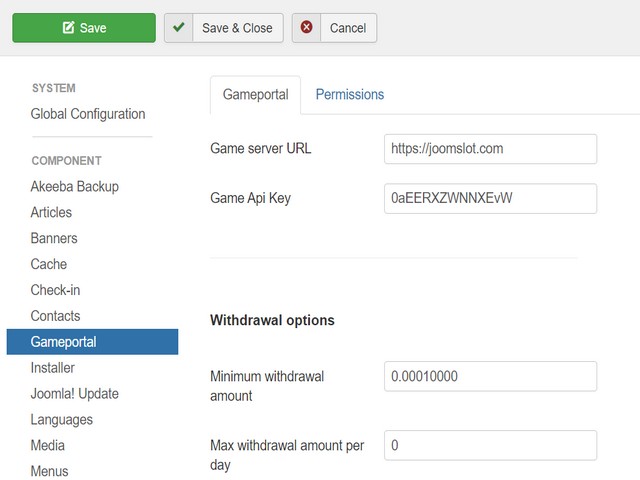640x480 pixels.
Task: Select Cache in the component list
Action: click(49, 264)
